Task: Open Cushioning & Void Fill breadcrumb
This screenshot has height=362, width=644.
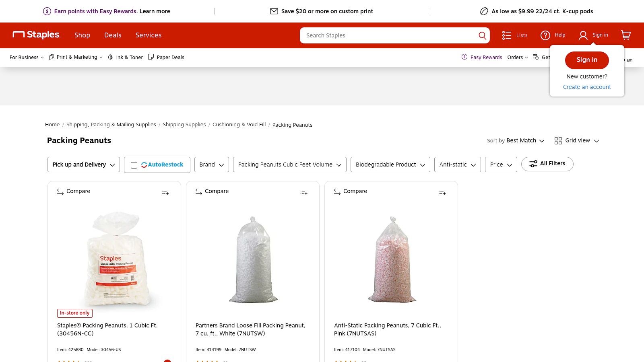Action: (x=239, y=125)
